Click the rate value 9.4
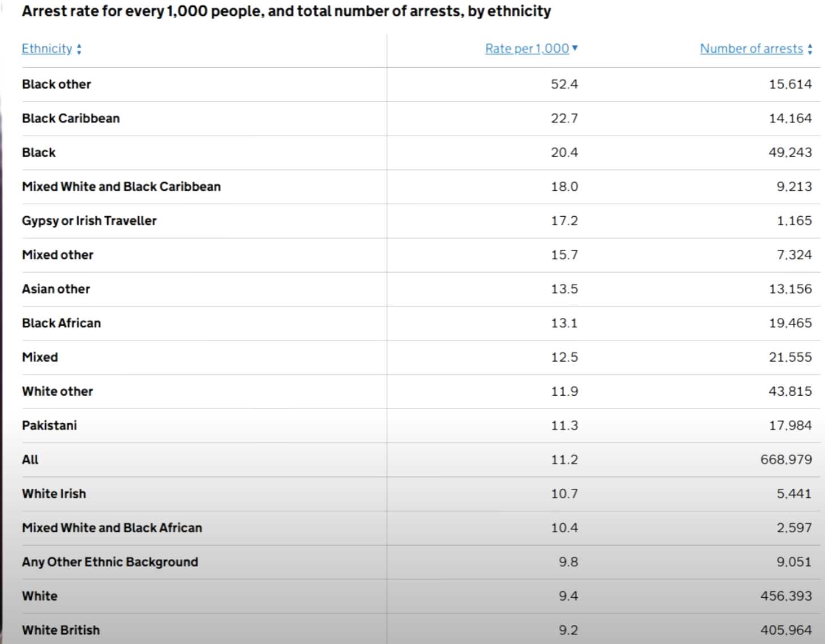Viewport: 825px width, 644px height. (568, 597)
